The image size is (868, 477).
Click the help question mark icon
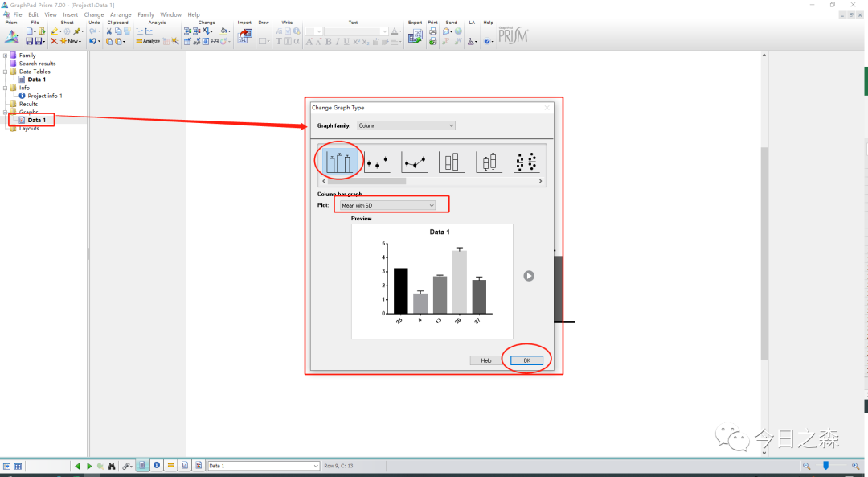(x=486, y=42)
